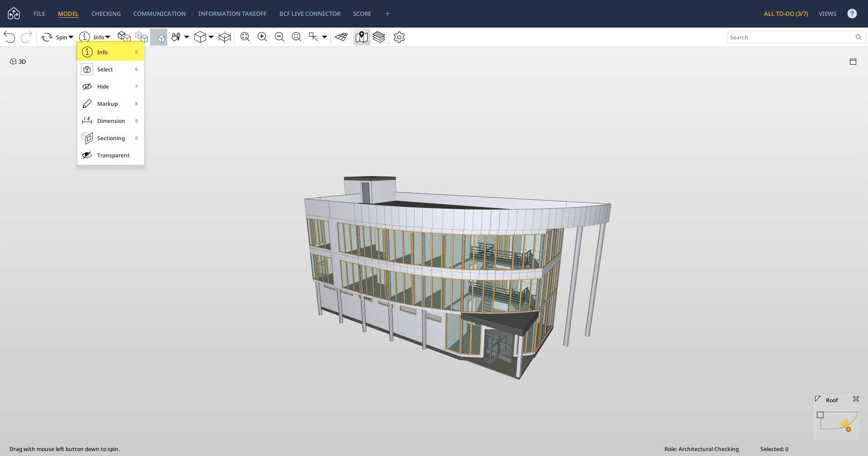Click the search magnifier icon
868x456 pixels.
[x=859, y=37]
